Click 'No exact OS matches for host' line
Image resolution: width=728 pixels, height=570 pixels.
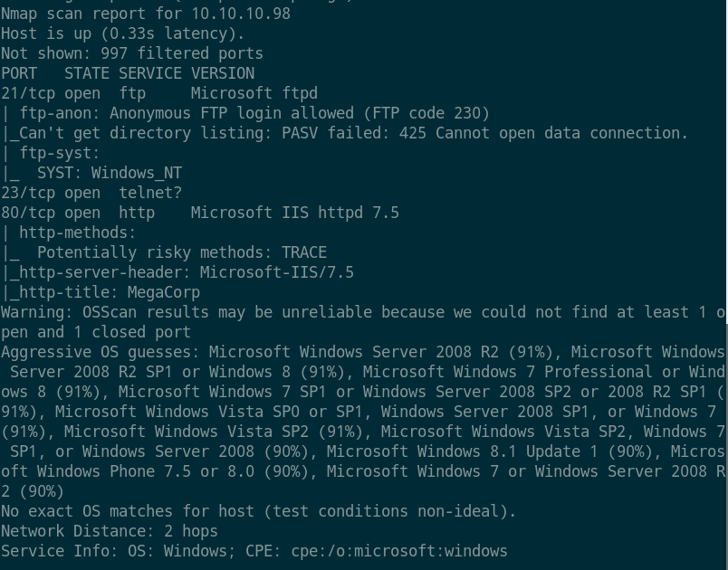[x=258, y=511]
